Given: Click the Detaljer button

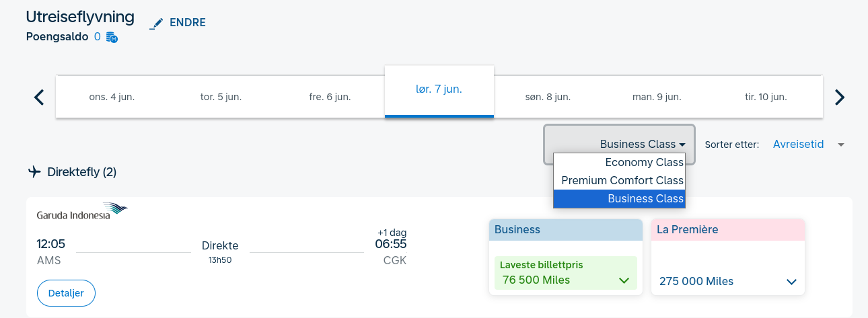Looking at the screenshot, I should [x=66, y=293].
